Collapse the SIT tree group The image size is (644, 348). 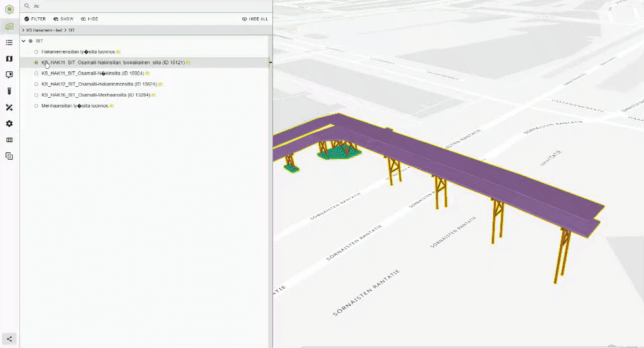(x=24, y=41)
